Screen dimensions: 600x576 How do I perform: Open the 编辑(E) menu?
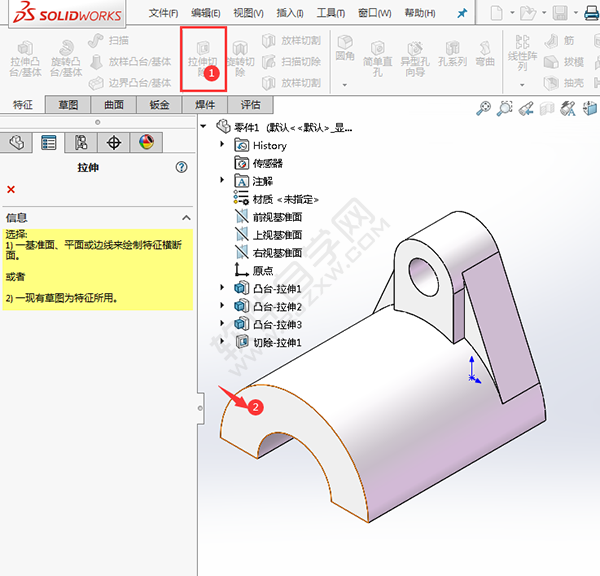[206, 13]
